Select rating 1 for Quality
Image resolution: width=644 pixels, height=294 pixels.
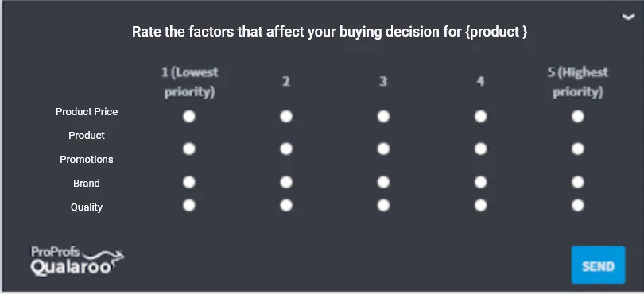click(189, 205)
